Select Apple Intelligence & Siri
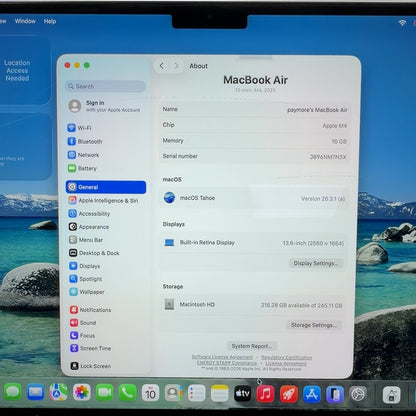Viewport: 416px width, 416px height. 103,200
